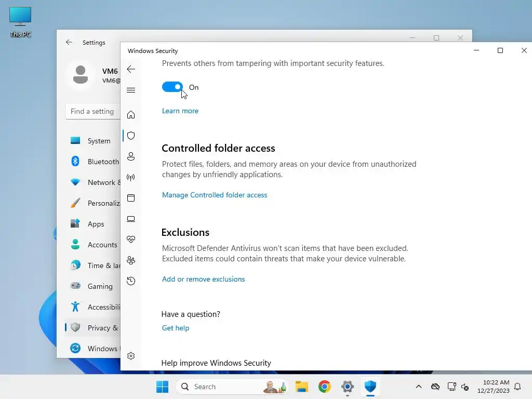The image size is (532, 399).
Task: Open Windows Update in Settings sidebar
Action: pos(92,349)
